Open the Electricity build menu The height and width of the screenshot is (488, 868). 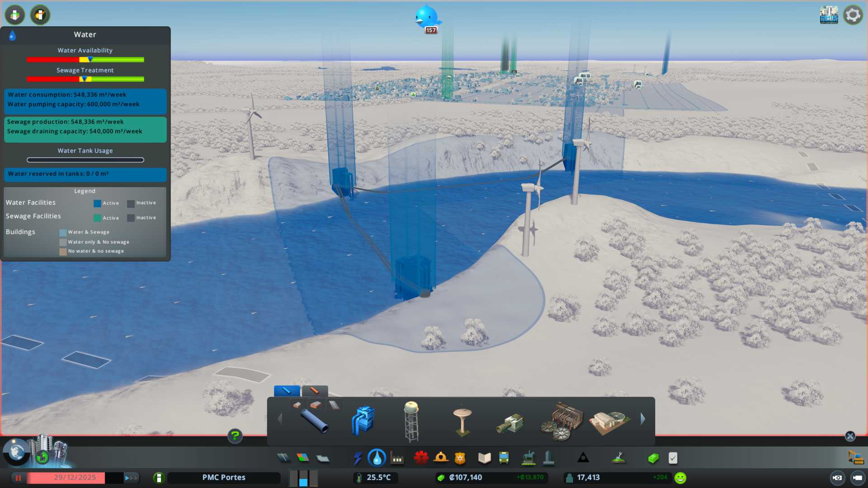coord(358,458)
